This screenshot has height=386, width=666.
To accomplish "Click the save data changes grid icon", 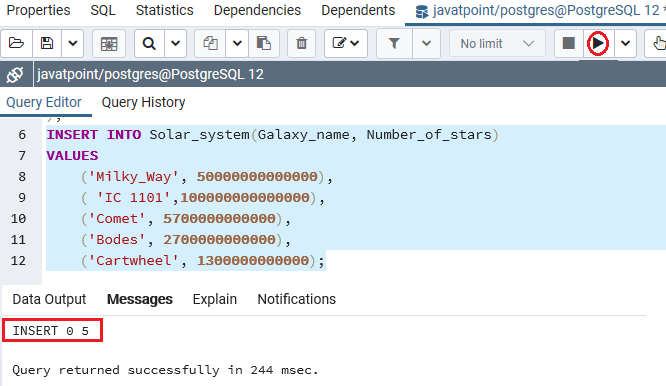I will pyautogui.click(x=109, y=43).
